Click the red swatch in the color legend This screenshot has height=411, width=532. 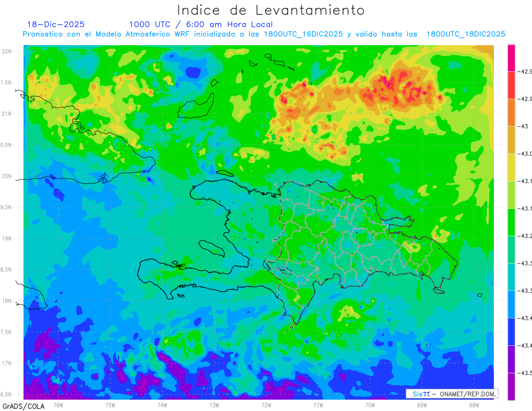511,85
